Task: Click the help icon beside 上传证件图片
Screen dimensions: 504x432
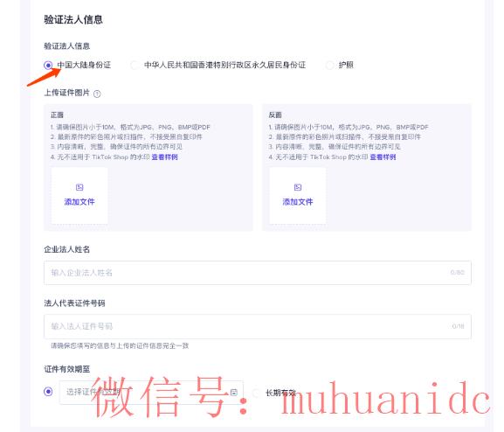Action: (x=97, y=94)
